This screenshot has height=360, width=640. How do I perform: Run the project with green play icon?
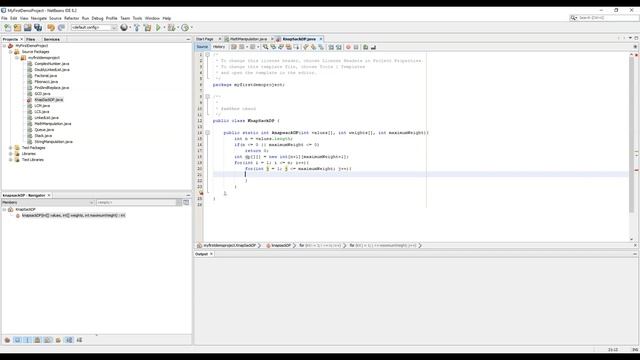(x=158, y=27)
